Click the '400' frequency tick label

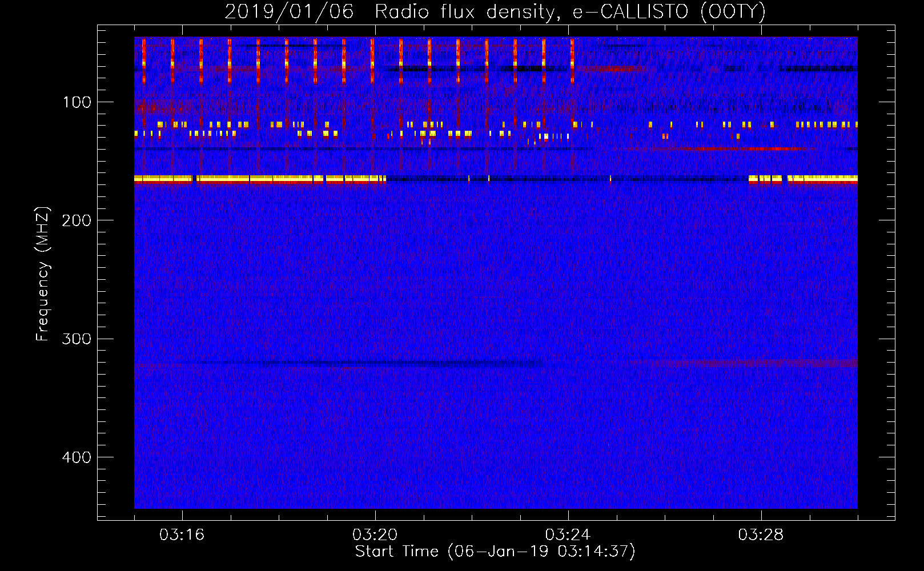point(77,457)
